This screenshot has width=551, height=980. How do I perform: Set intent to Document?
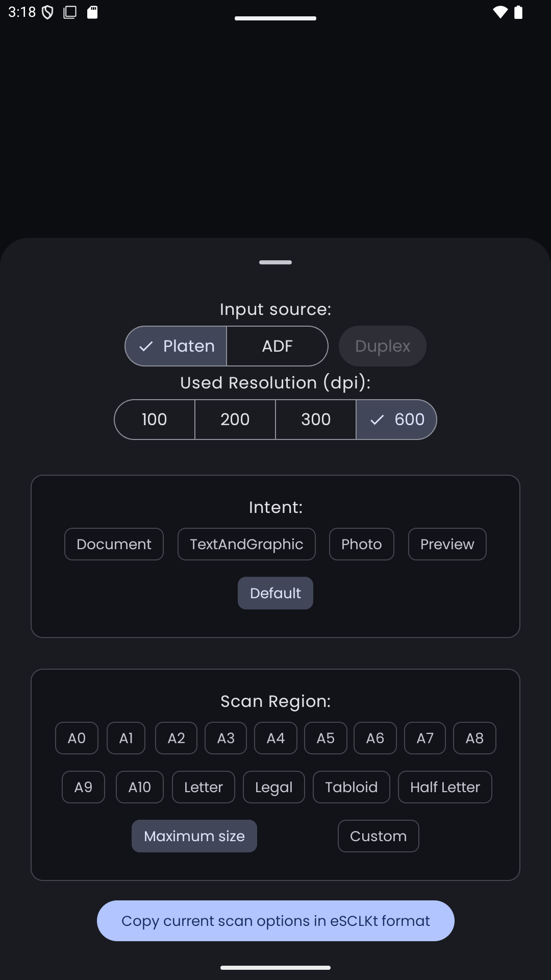[x=114, y=544]
